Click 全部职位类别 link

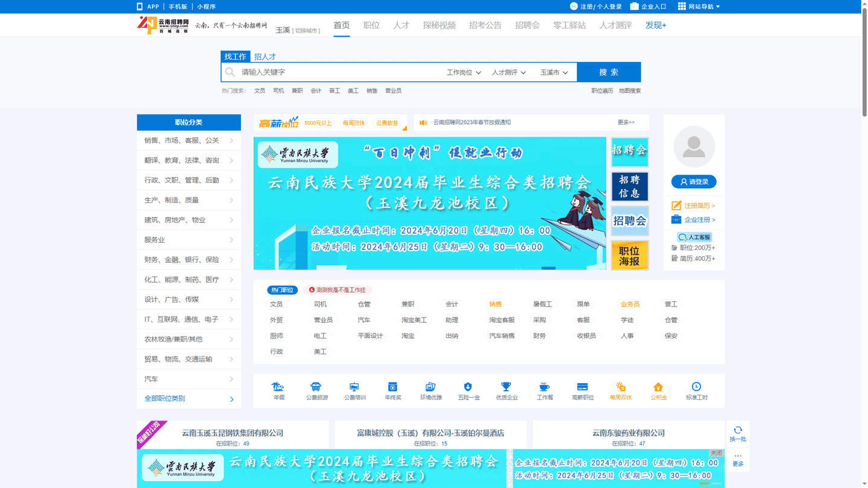point(165,399)
